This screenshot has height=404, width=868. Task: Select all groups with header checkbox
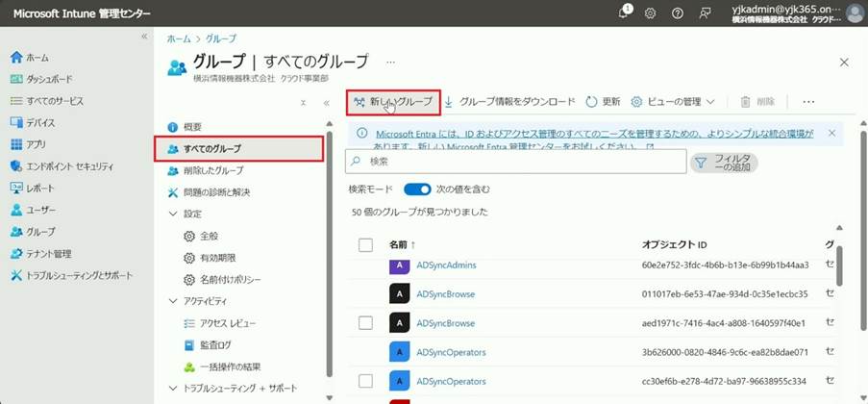[365, 244]
